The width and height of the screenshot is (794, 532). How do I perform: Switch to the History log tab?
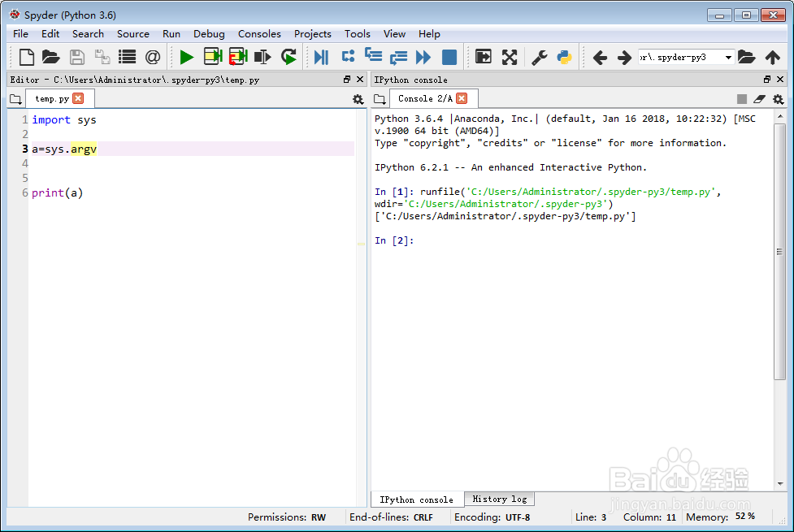pyautogui.click(x=499, y=499)
